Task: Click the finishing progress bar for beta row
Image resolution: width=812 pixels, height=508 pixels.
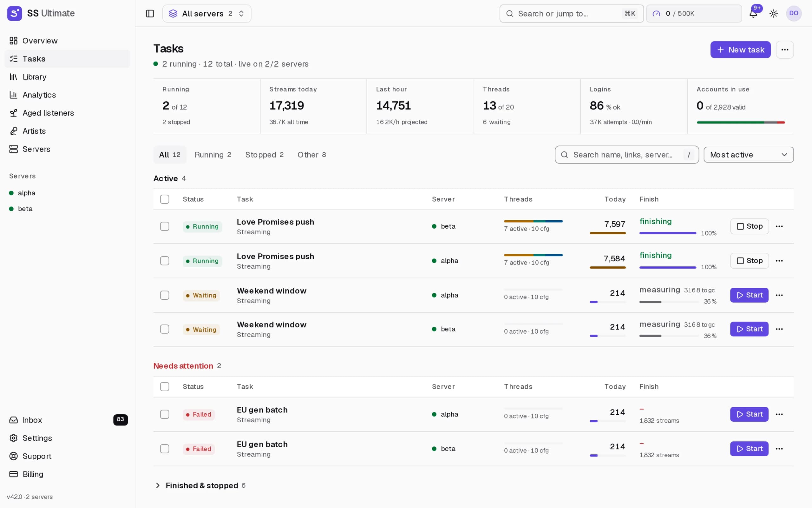Action: [667, 233]
